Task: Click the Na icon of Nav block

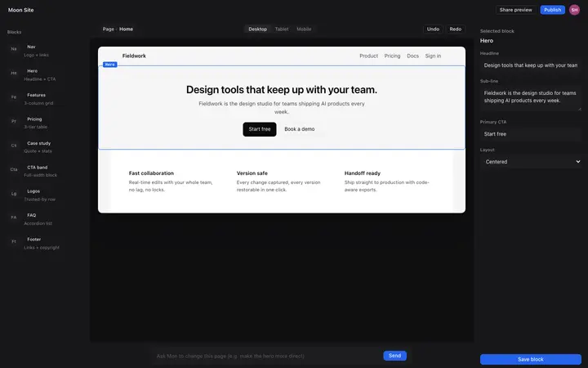Action: coord(14,49)
